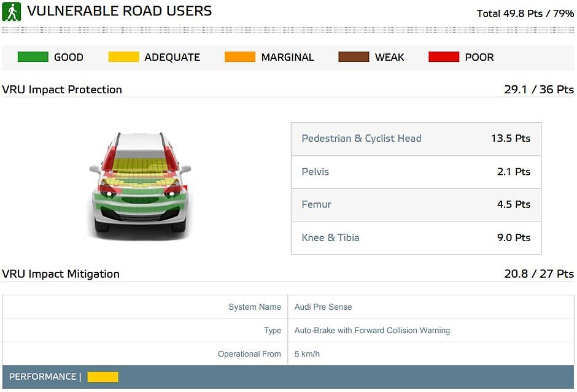
Task: Click the yellow ADEQUATE legend swatch
Action: click(123, 57)
